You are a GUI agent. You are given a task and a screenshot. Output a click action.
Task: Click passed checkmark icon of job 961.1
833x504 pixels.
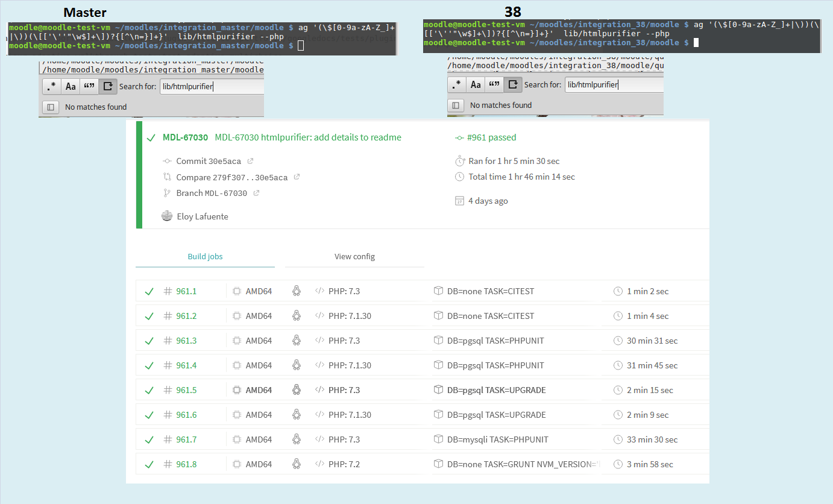149,292
